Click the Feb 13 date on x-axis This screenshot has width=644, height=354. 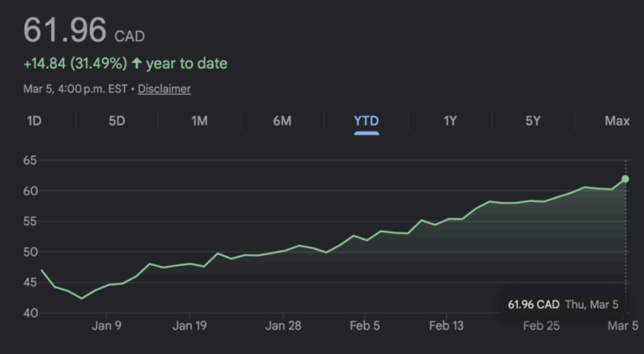pos(446,325)
